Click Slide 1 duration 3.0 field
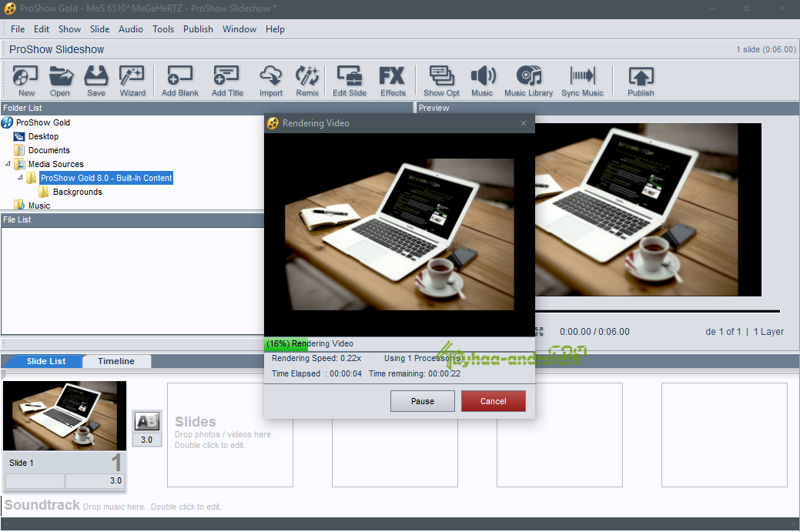The image size is (800, 532). click(95, 480)
